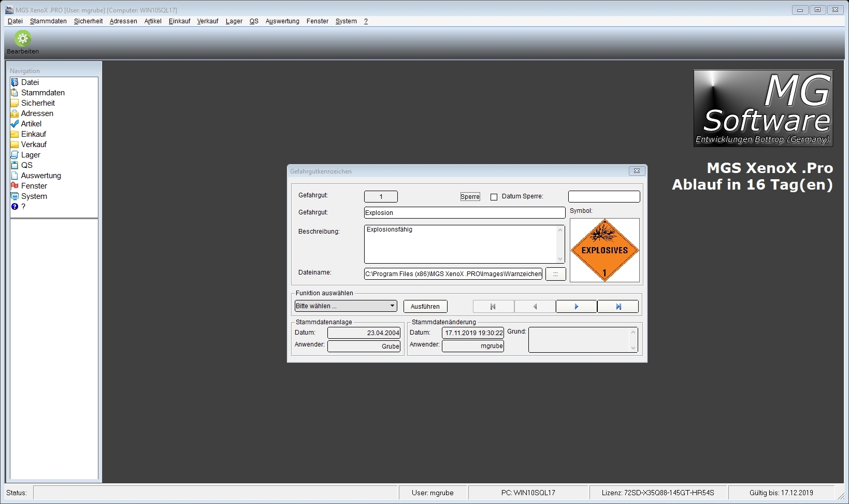This screenshot has height=504, width=849.
Task: Click the Beschreibung scrollbar down arrow
Action: [x=560, y=259]
